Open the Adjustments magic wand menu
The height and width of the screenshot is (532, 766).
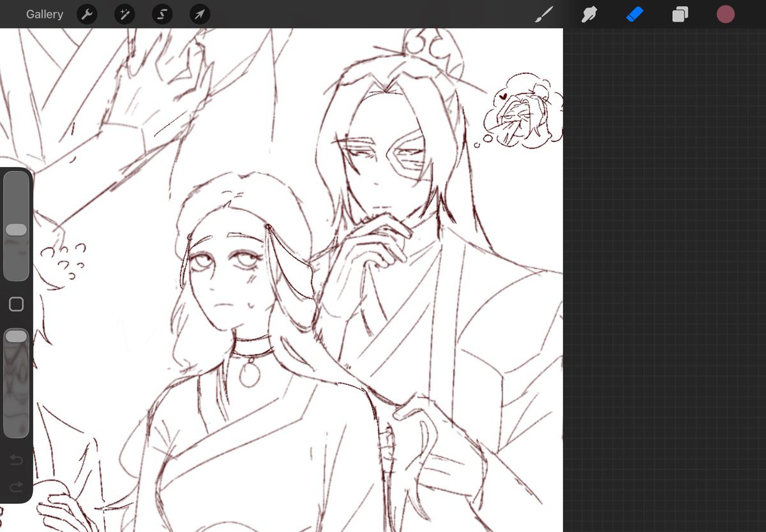tap(124, 14)
